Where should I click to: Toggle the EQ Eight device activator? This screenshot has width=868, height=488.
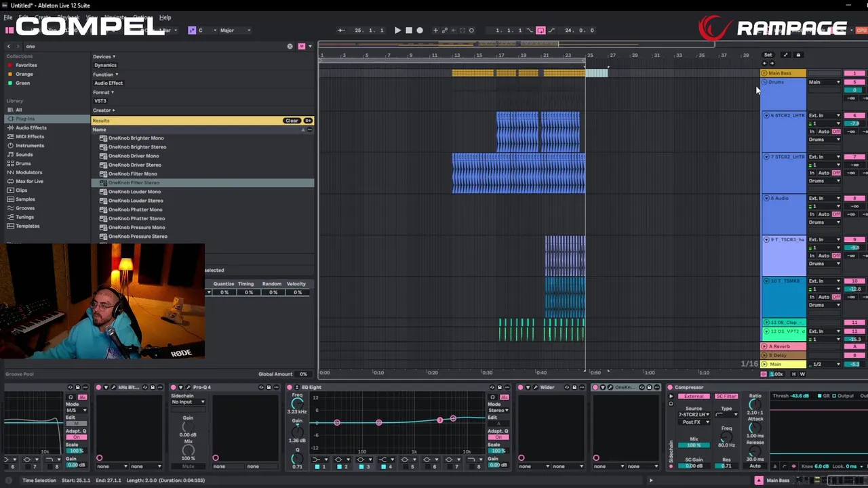[x=290, y=388]
